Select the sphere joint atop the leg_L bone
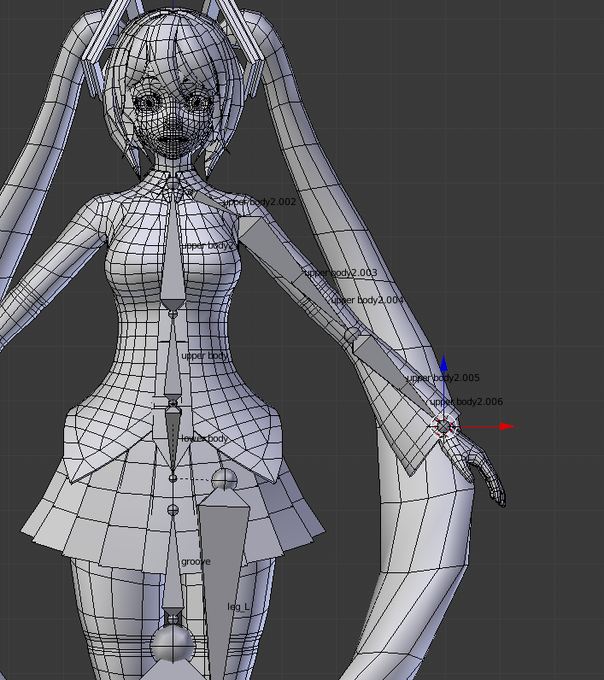 click(224, 480)
